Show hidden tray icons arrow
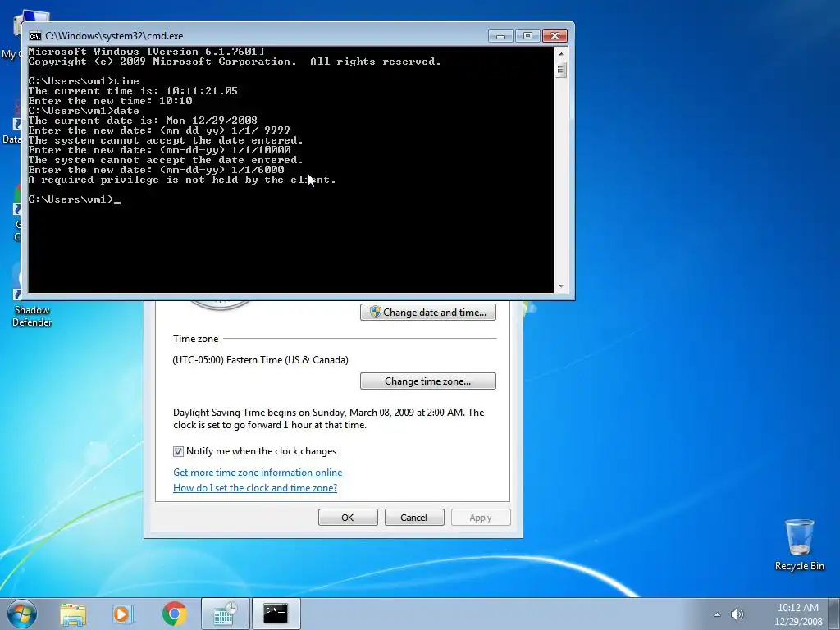The image size is (840, 630). (x=717, y=614)
